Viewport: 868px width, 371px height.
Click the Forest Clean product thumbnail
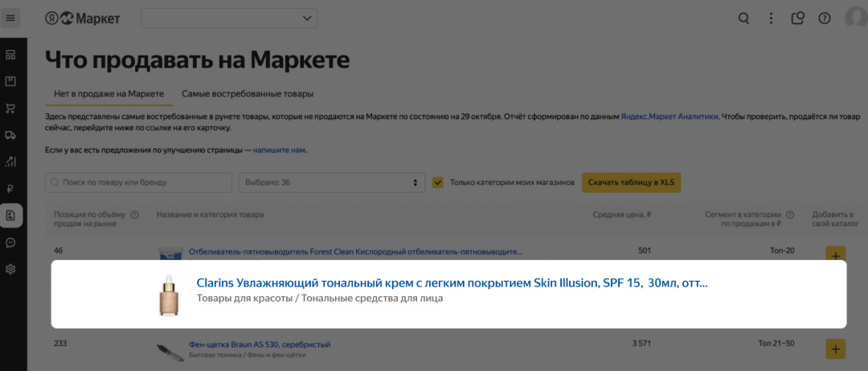pyautogui.click(x=170, y=253)
